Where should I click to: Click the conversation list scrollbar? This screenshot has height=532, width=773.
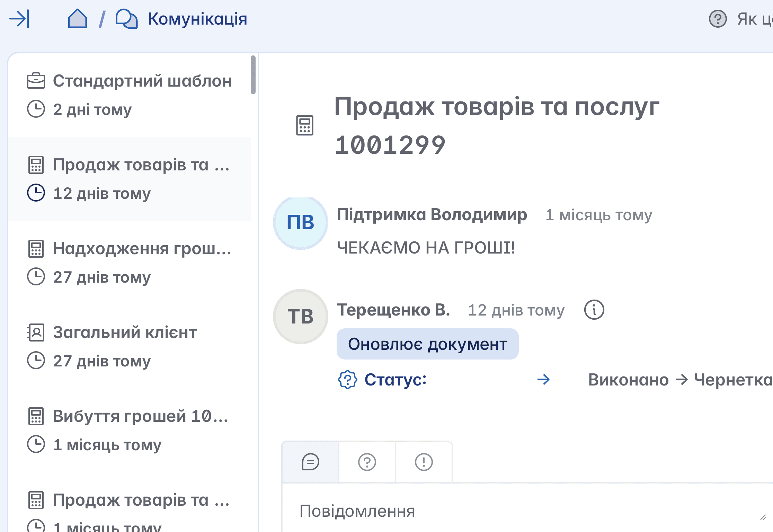coord(253,75)
